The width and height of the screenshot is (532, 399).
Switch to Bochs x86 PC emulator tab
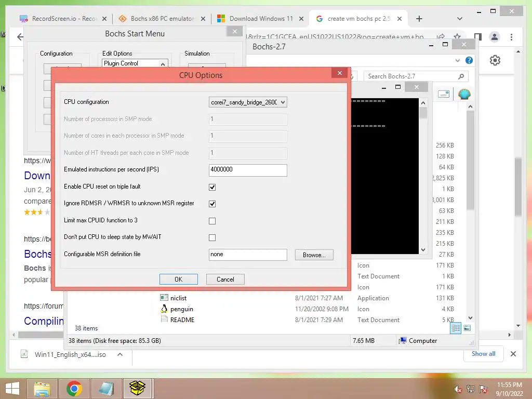point(162,19)
